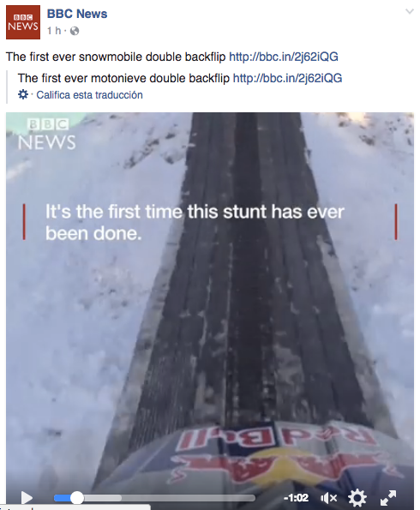The width and height of the screenshot is (420, 510).
Task: Toggle the remaining time display -1:02
Action: (296, 498)
